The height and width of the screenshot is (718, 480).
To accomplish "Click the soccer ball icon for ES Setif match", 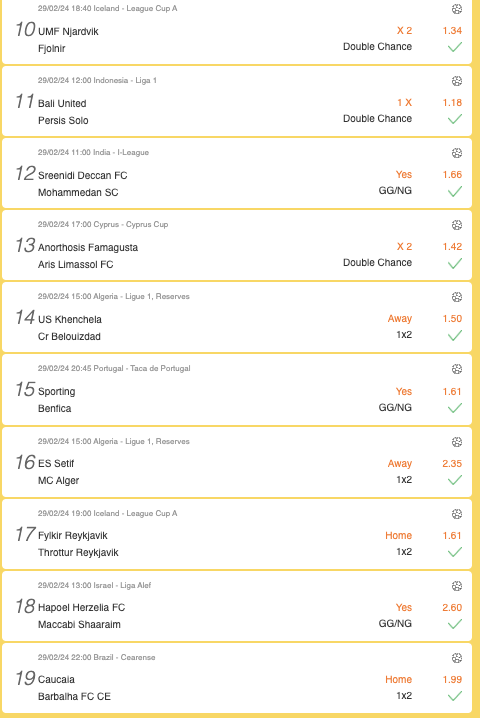I will point(457,442).
